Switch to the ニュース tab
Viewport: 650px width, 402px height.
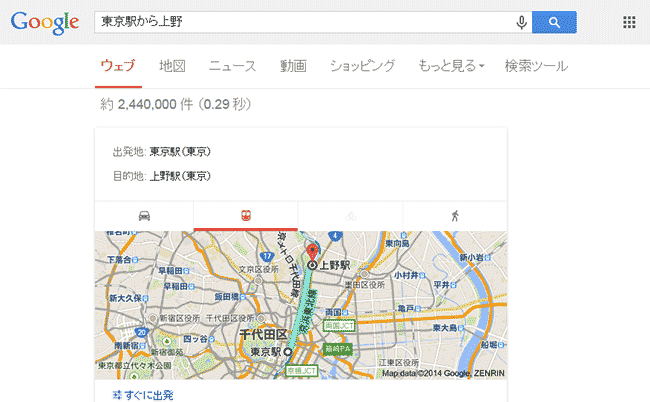[x=233, y=66]
